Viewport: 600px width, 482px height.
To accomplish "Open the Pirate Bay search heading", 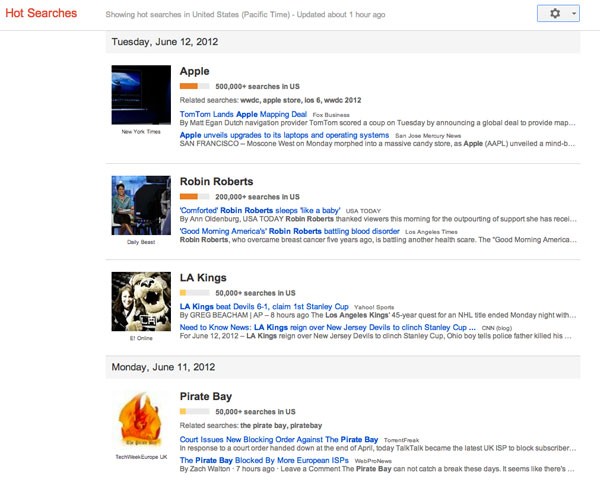I will (206, 397).
